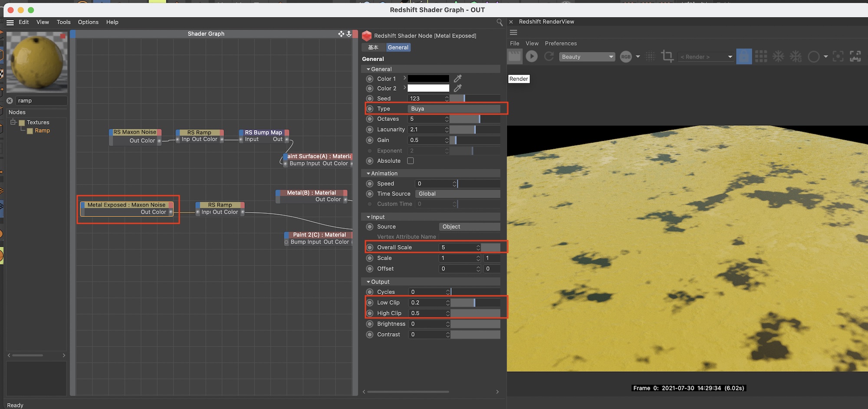The height and width of the screenshot is (409, 868).
Task: Switch to the General tab
Action: 398,47
